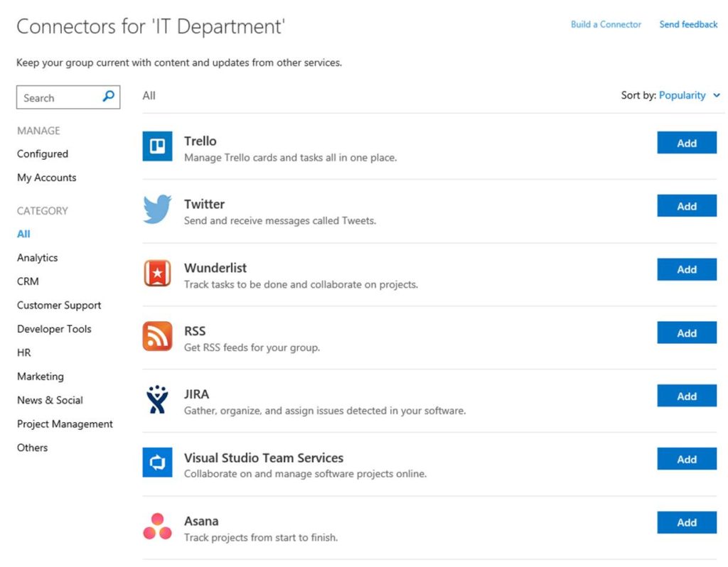Click the Wunderlist connector title

(215, 268)
